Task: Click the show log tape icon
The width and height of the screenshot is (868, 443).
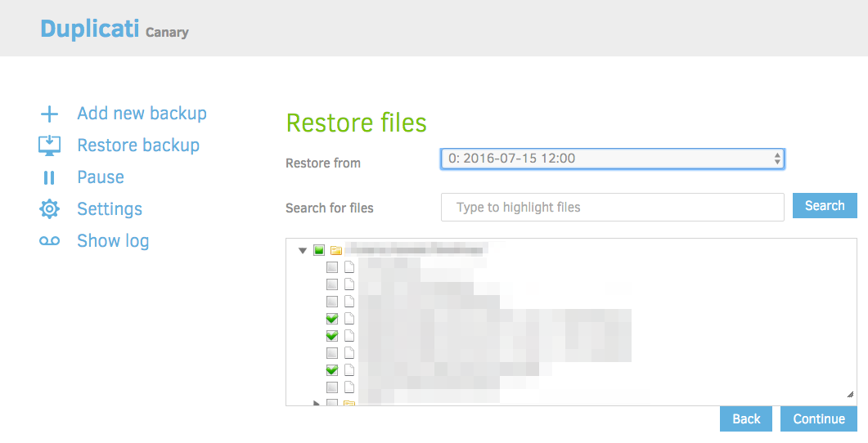Action: click(49, 240)
